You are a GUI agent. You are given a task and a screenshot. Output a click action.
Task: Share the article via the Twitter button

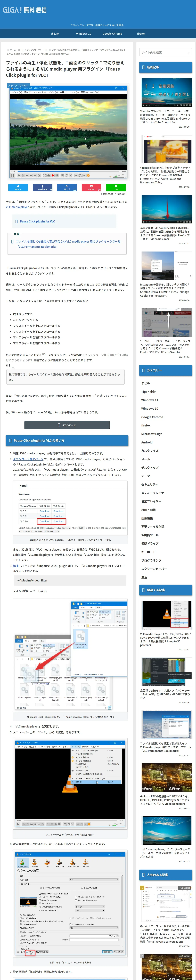(x=18, y=188)
